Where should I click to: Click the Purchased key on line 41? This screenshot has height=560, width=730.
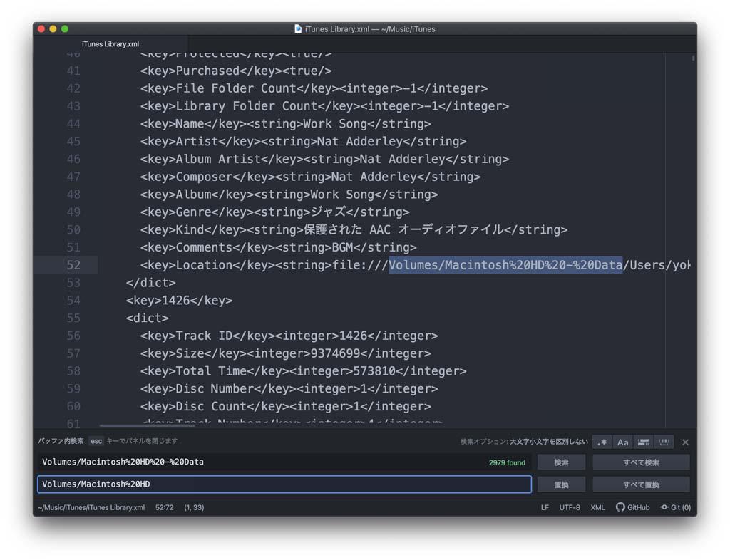[235, 71]
